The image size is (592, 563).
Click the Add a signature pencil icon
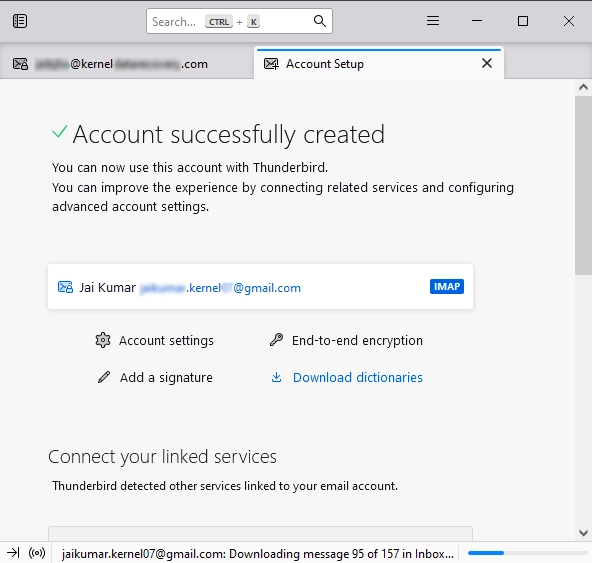104,377
